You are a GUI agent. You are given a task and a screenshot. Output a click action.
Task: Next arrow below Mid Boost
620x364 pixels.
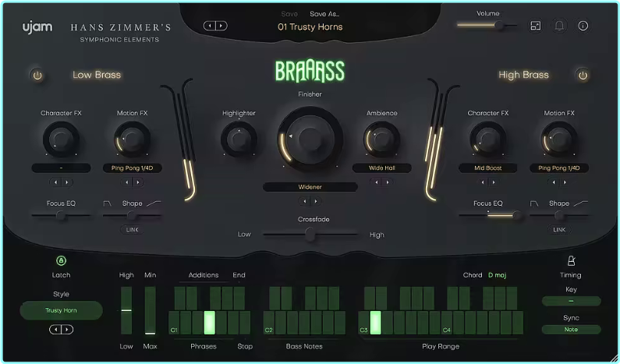click(x=494, y=182)
